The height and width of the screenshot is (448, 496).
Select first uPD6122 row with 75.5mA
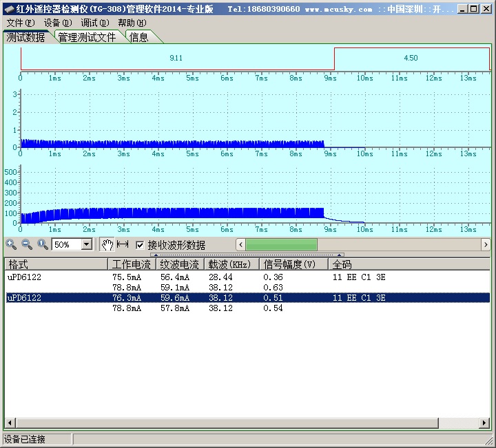pos(24,277)
